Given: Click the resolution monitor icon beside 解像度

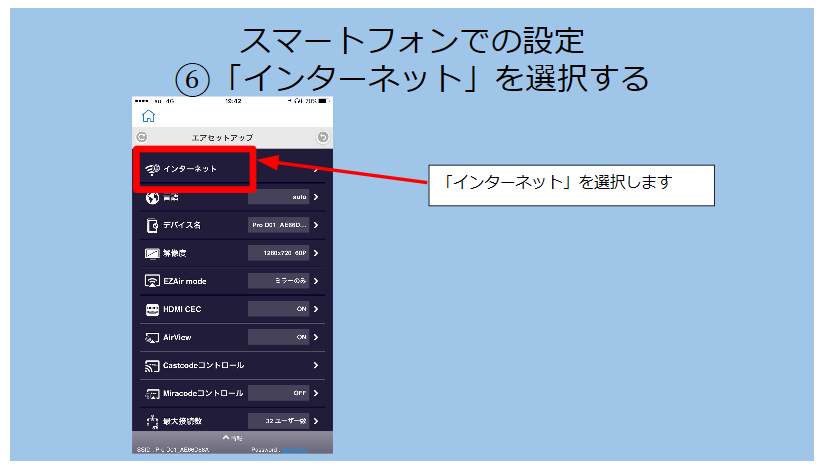Looking at the screenshot, I should [x=152, y=254].
